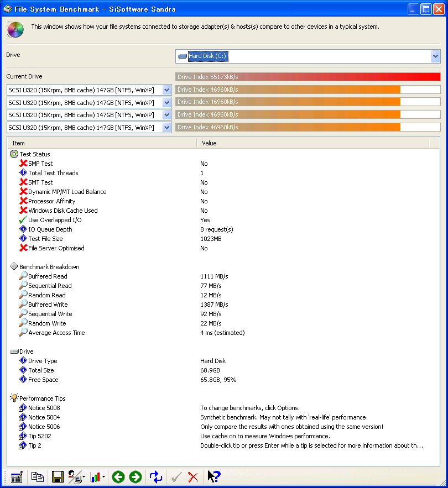
Task: Click the Current Drive label
Action: tap(24, 76)
